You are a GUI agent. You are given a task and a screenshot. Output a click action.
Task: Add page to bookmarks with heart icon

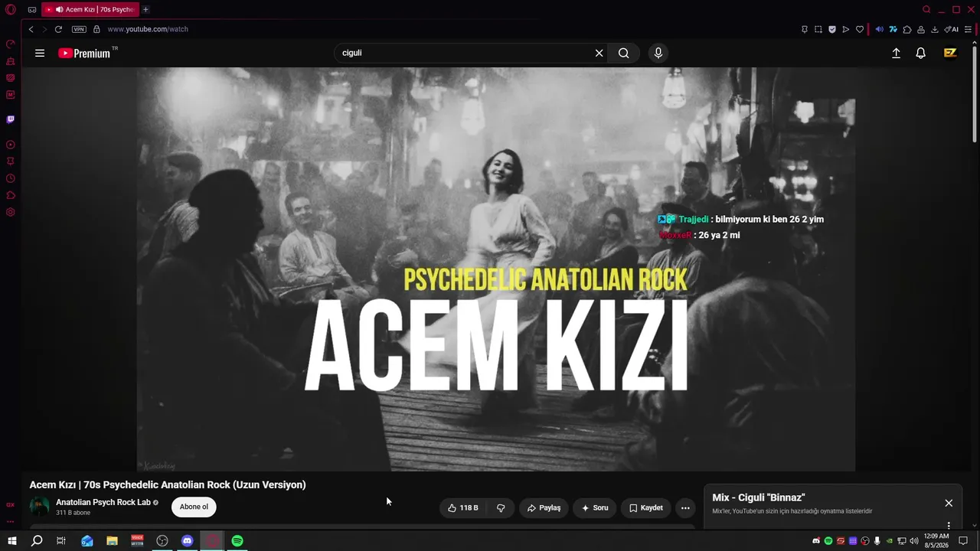point(860,29)
